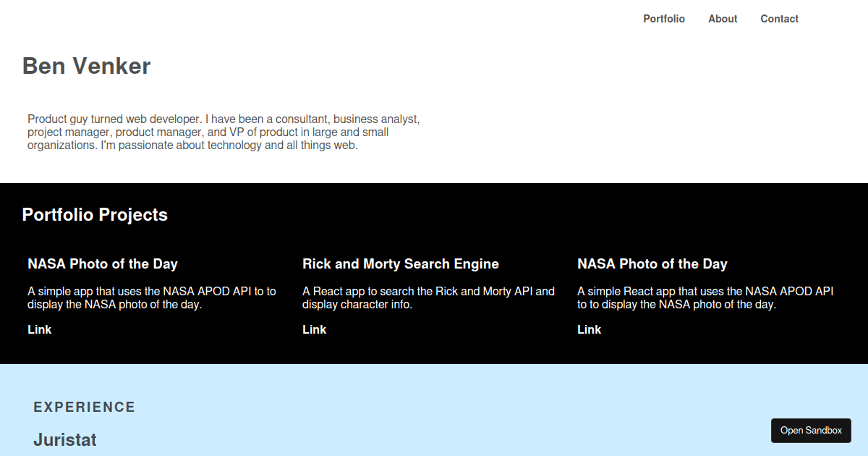Select the rightmost NASA Photo of the Day title

(652, 263)
